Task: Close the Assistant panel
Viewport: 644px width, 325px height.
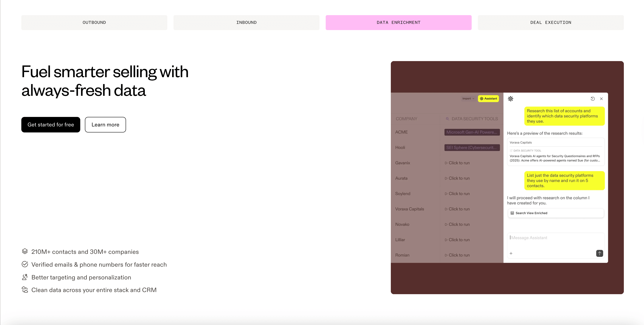Action: click(601, 99)
